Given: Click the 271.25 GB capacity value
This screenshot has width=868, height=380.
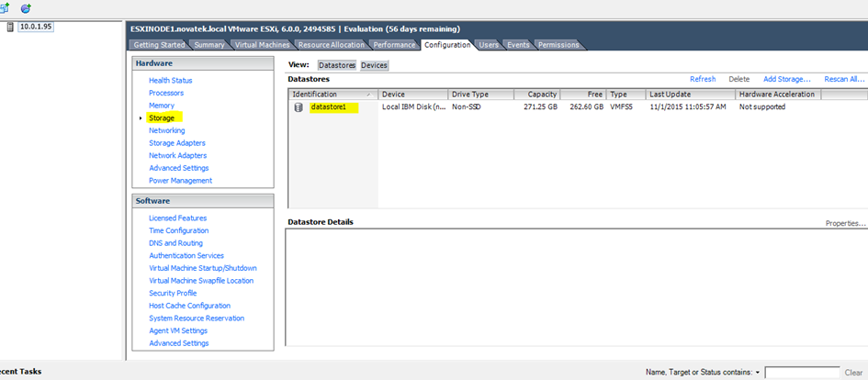Looking at the screenshot, I should point(540,107).
